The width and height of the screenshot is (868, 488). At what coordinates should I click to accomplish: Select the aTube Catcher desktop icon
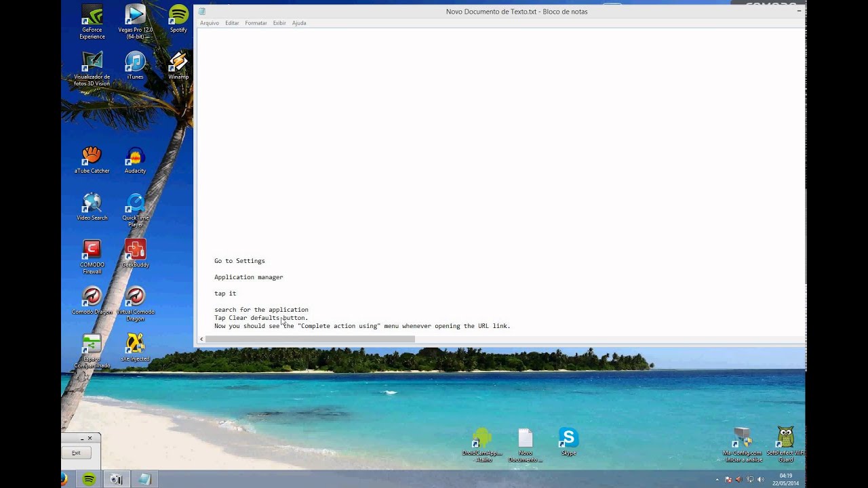(x=92, y=160)
